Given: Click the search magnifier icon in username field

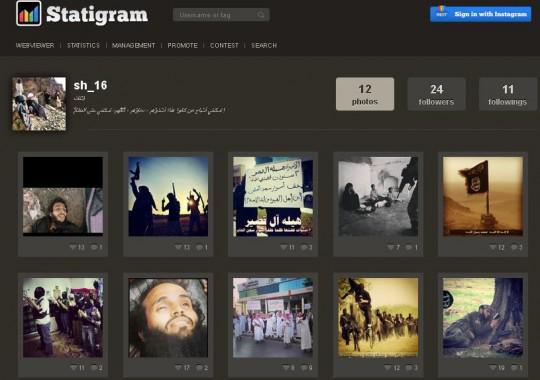Looking at the screenshot, I should tap(261, 15).
